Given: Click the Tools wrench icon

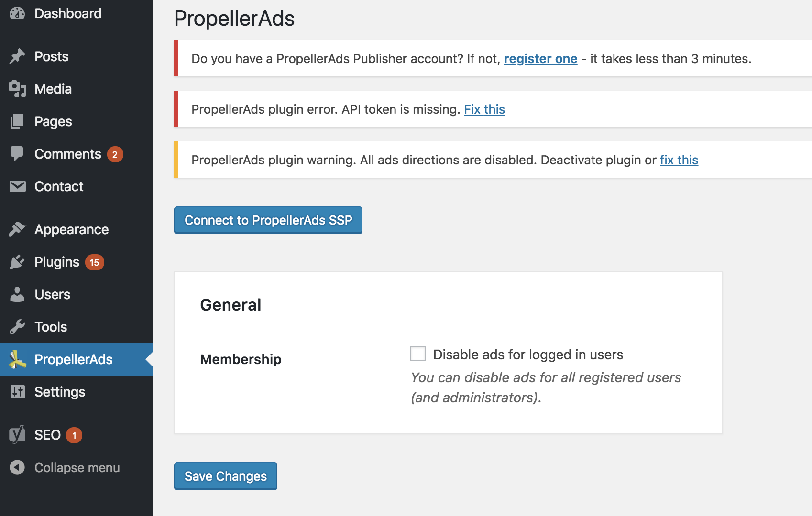Looking at the screenshot, I should click(17, 327).
